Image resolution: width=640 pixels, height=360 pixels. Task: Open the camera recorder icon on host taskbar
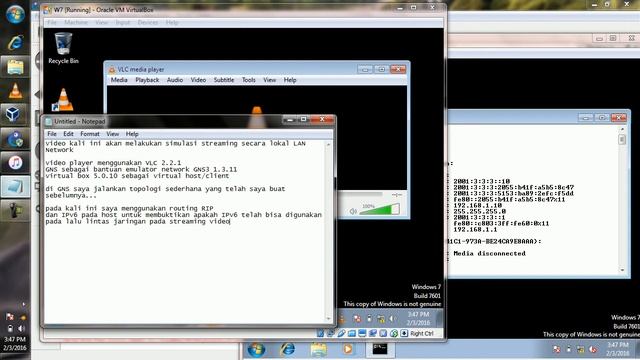(15, 211)
